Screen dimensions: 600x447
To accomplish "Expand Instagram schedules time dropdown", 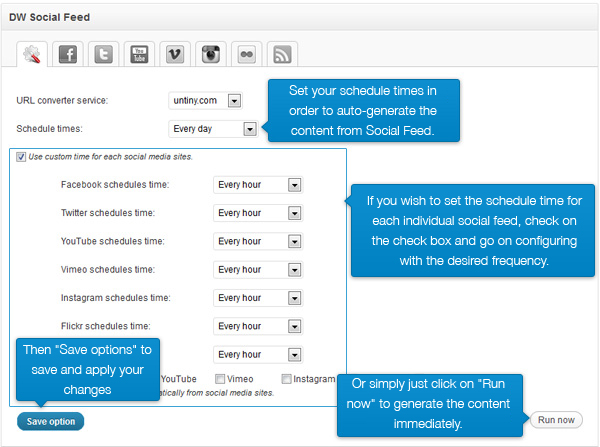I will tap(258, 298).
